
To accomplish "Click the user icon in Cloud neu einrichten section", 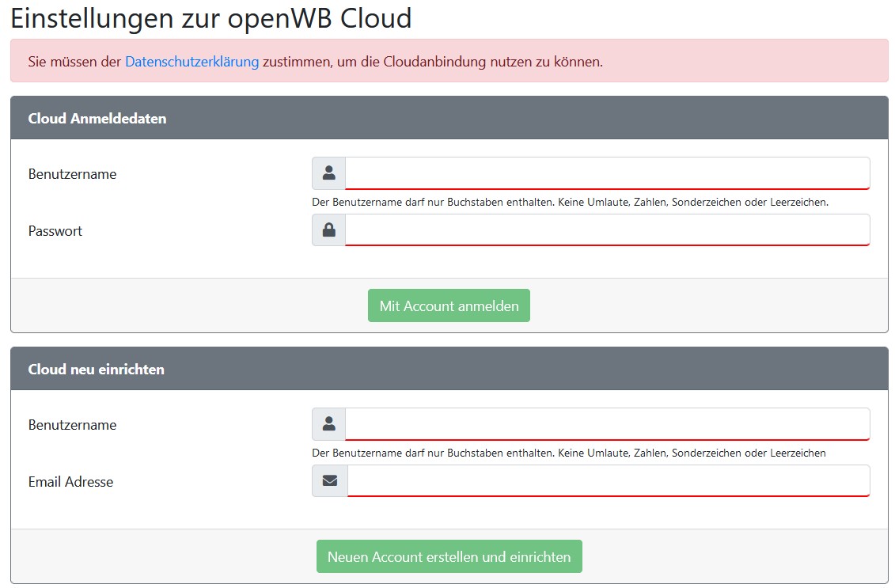I will pos(328,423).
